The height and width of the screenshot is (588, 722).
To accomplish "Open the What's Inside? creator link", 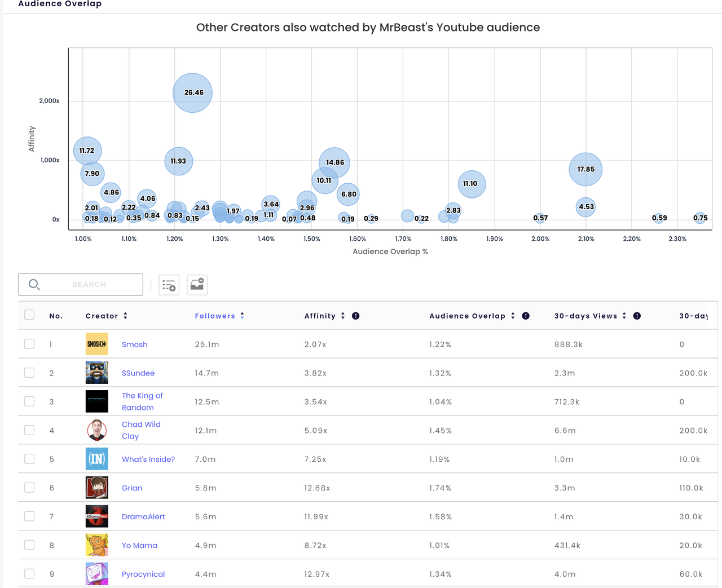I will point(148,459).
